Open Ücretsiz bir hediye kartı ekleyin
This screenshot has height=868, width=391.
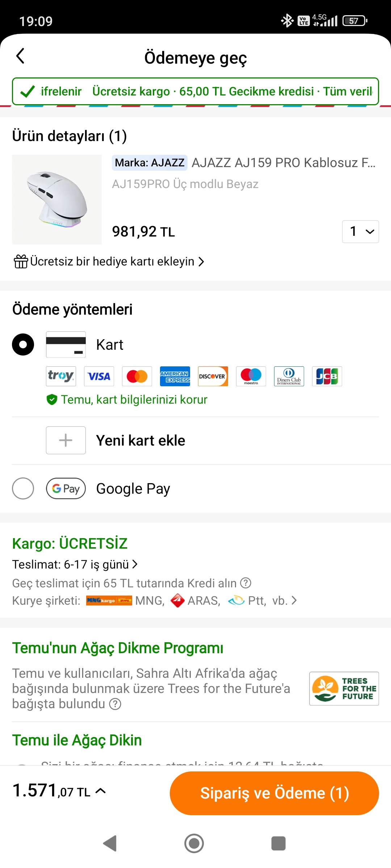coord(112,261)
